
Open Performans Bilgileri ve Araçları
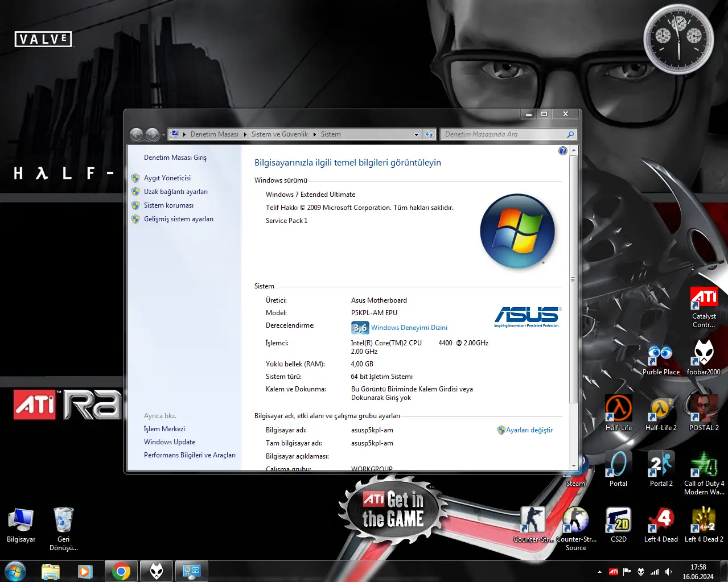(x=190, y=455)
